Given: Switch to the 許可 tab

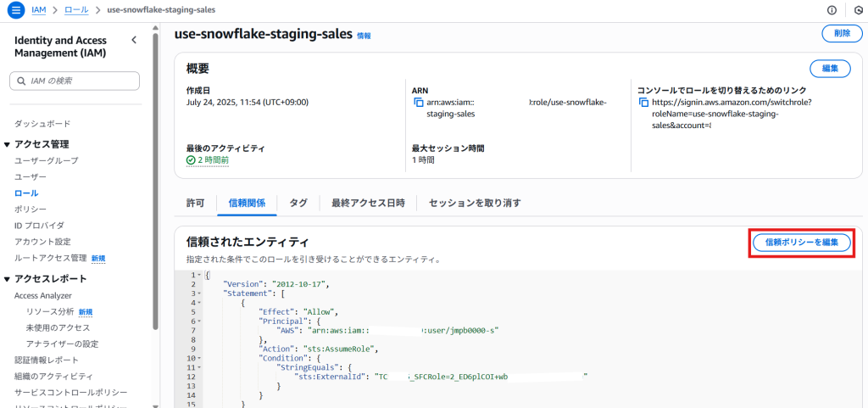Looking at the screenshot, I should click(196, 203).
